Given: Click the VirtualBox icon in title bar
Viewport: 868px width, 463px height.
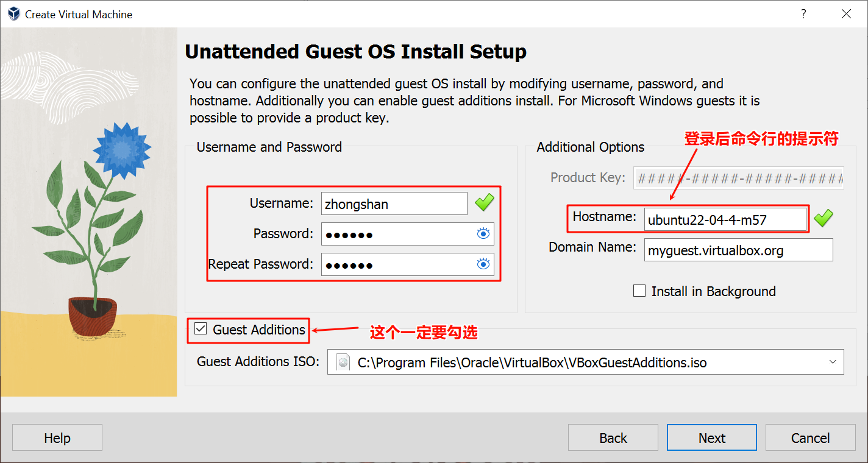Looking at the screenshot, I should [x=13, y=14].
